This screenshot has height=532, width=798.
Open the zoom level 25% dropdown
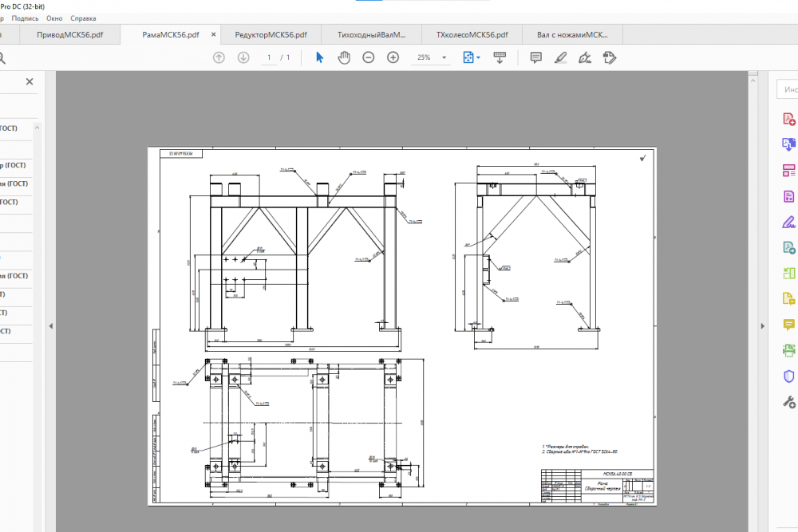click(x=444, y=57)
